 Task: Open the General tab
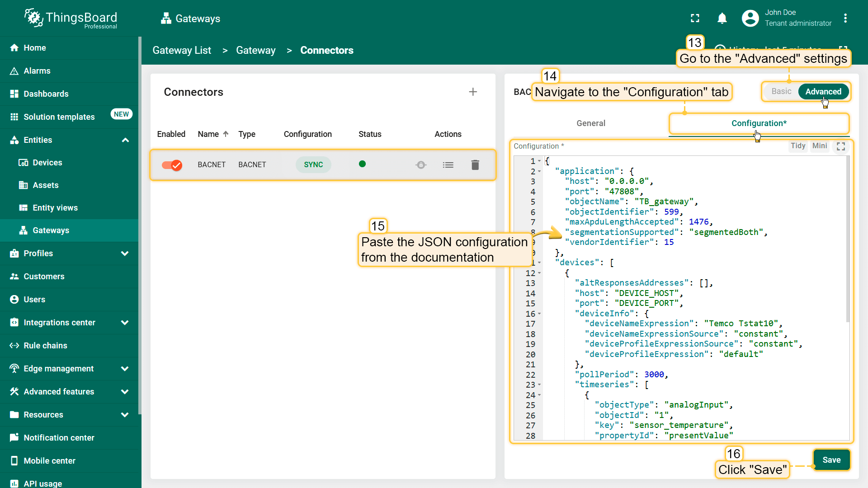click(x=590, y=123)
